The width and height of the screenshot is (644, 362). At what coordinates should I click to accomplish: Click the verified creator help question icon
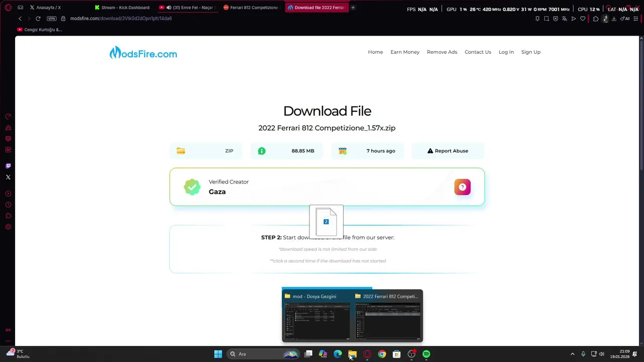click(462, 187)
